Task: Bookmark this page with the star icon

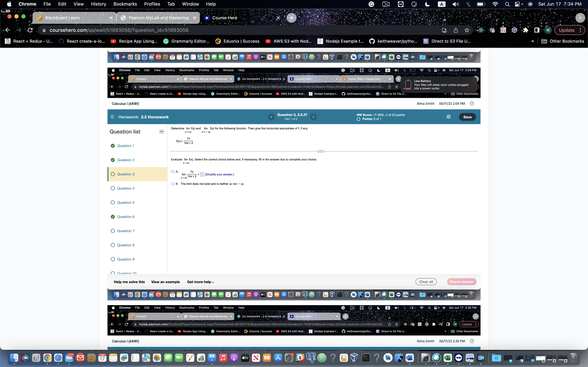Action: 467,30
